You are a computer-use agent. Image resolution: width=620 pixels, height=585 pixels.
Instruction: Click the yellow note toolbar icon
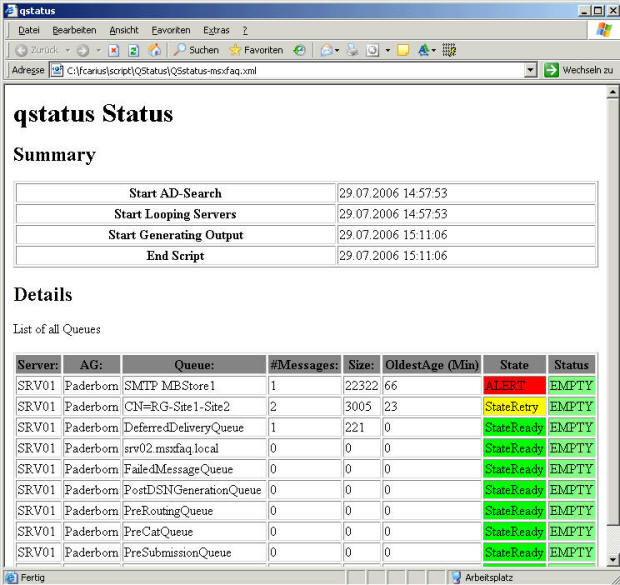point(403,50)
